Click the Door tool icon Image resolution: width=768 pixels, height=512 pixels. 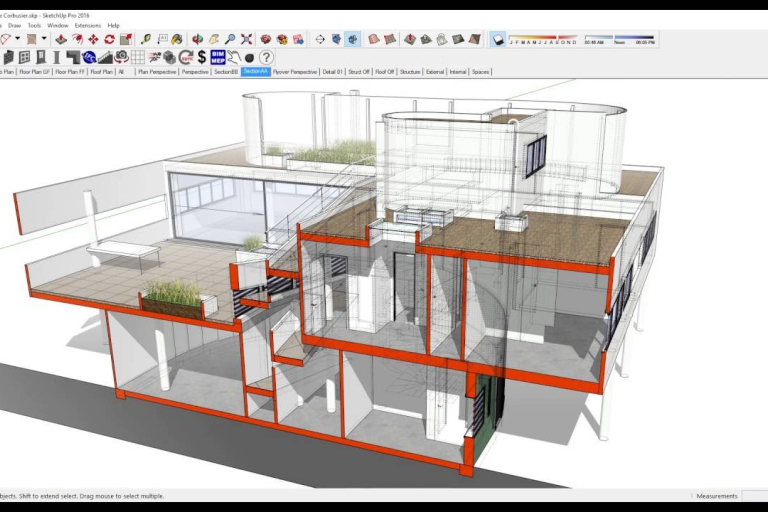pos(41,57)
